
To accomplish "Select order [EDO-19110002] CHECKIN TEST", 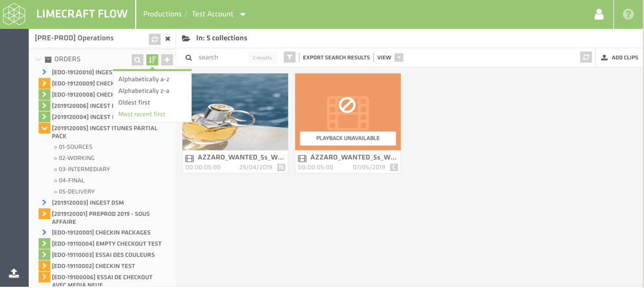I will (93, 266).
